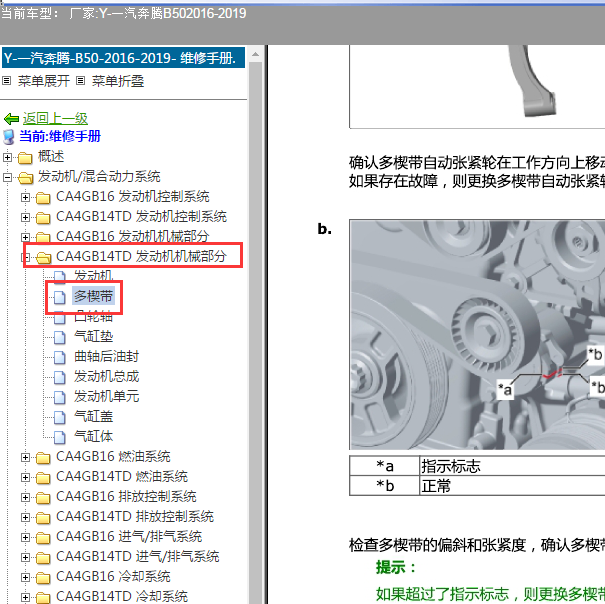This screenshot has width=605, height=604.
Task: Click 菜单展开 to expand all menus
Action: click(44, 81)
